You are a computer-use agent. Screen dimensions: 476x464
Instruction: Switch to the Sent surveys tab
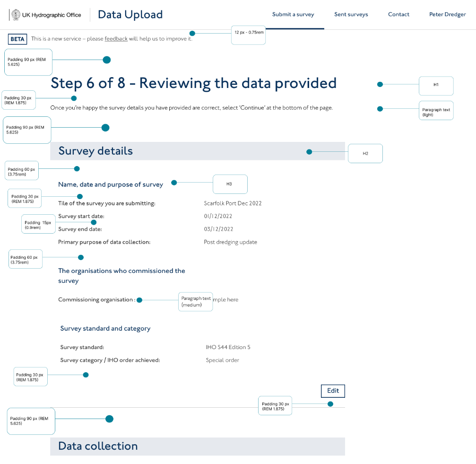[x=351, y=15]
